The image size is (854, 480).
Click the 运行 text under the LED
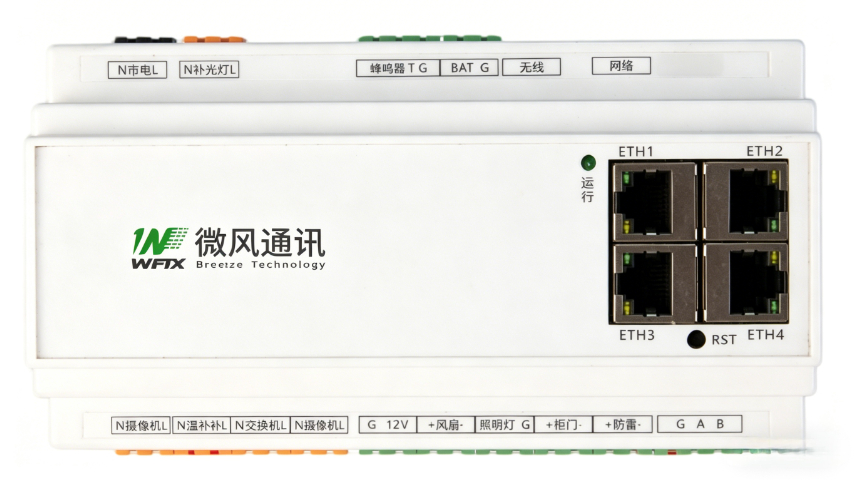click(x=587, y=190)
